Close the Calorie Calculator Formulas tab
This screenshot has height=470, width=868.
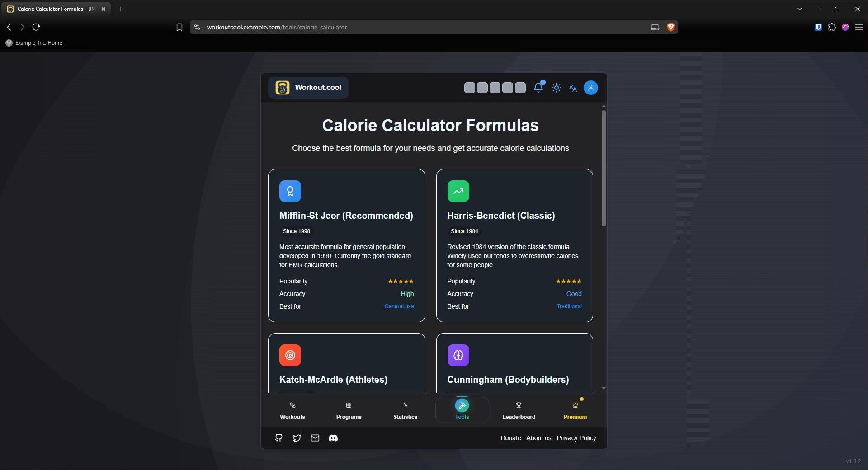point(104,9)
